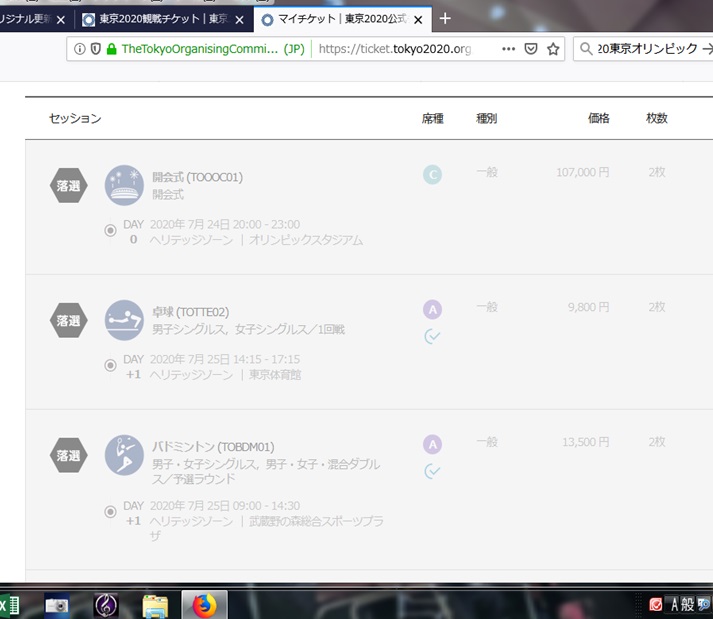
Task: Click the オリンピックスタジアム venue text
Action: pyautogui.click(x=306, y=240)
